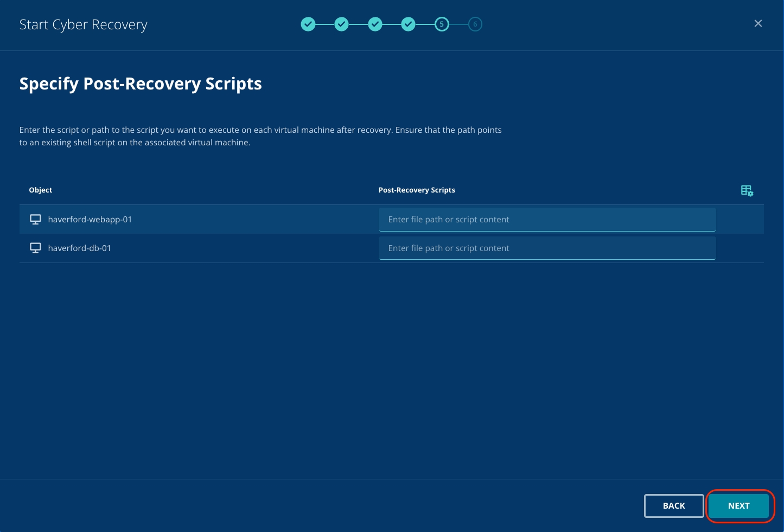Viewport: 784px width, 532px height.
Task: Click the step 6 wizard indicator
Action: 475,24
